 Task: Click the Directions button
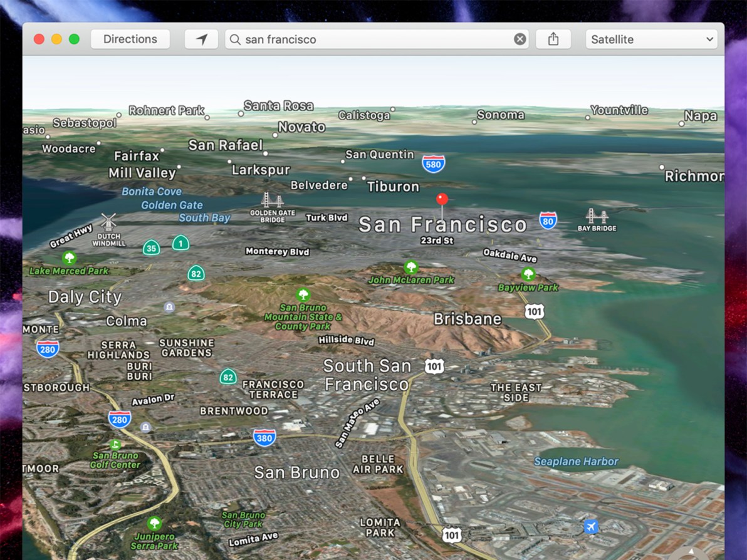pyautogui.click(x=130, y=39)
